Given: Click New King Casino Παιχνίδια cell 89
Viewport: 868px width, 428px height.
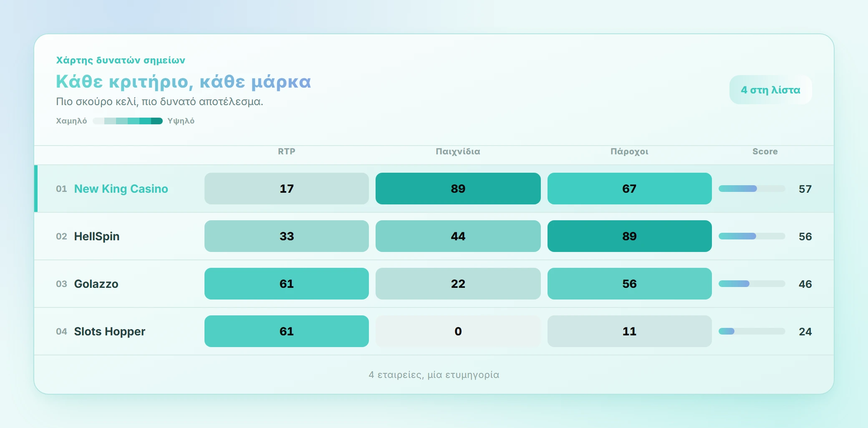Looking at the screenshot, I should (458, 189).
